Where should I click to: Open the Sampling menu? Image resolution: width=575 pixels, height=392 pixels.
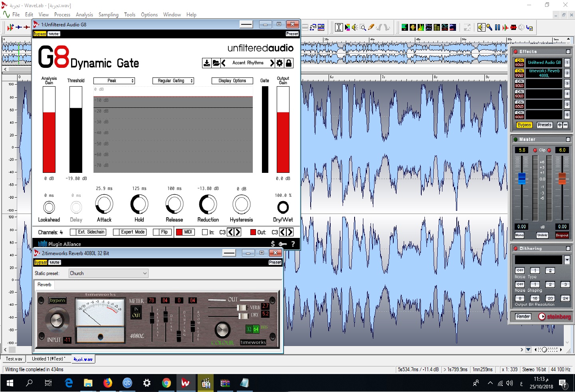click(x=109, y=14)
